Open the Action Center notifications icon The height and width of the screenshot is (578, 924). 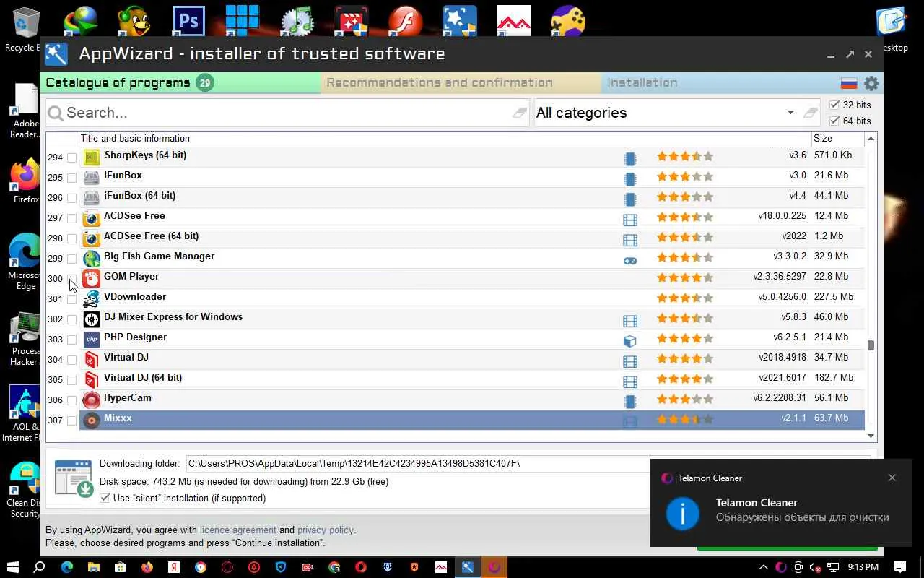pyautogui.click(x=900, y=567)
